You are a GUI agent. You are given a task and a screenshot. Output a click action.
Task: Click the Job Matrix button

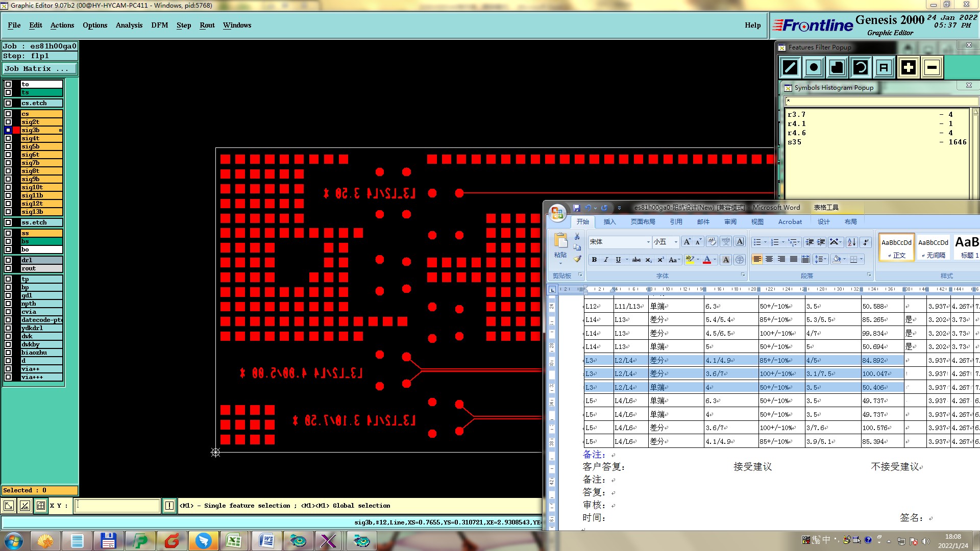(x=40, y=68)
